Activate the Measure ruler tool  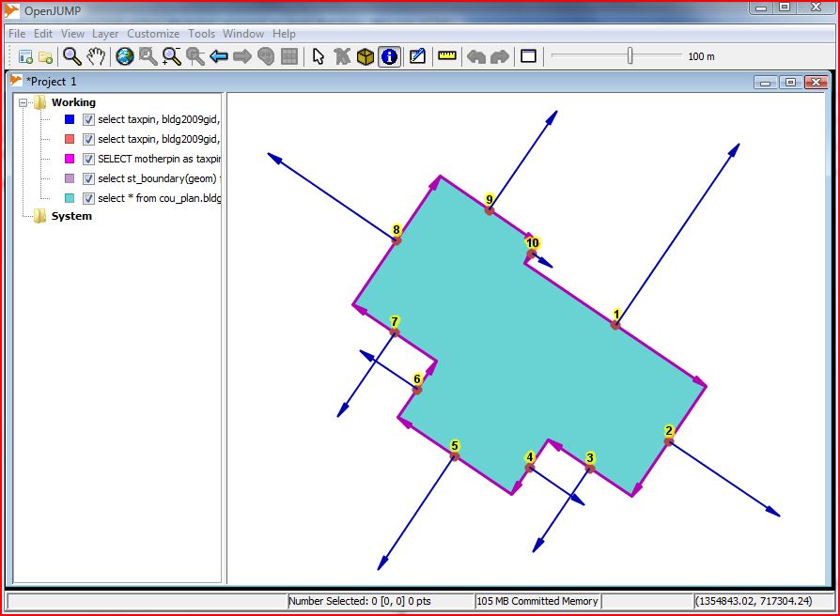[x=446, y=56]
